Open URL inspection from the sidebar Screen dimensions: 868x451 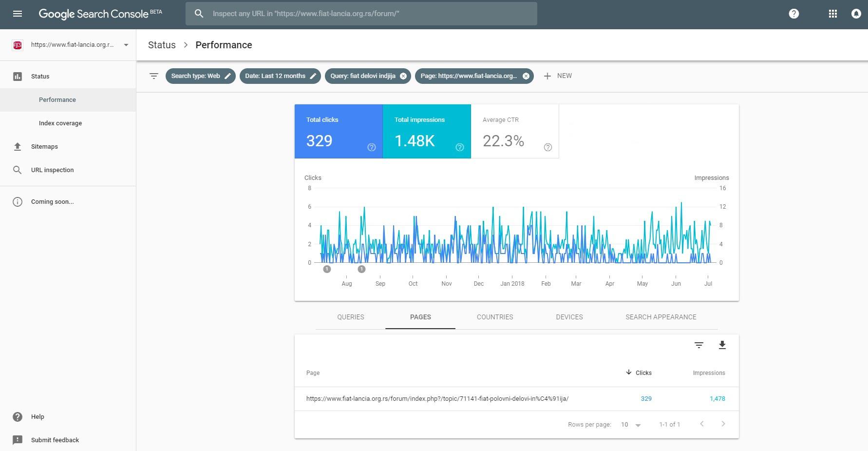[68, 170]
